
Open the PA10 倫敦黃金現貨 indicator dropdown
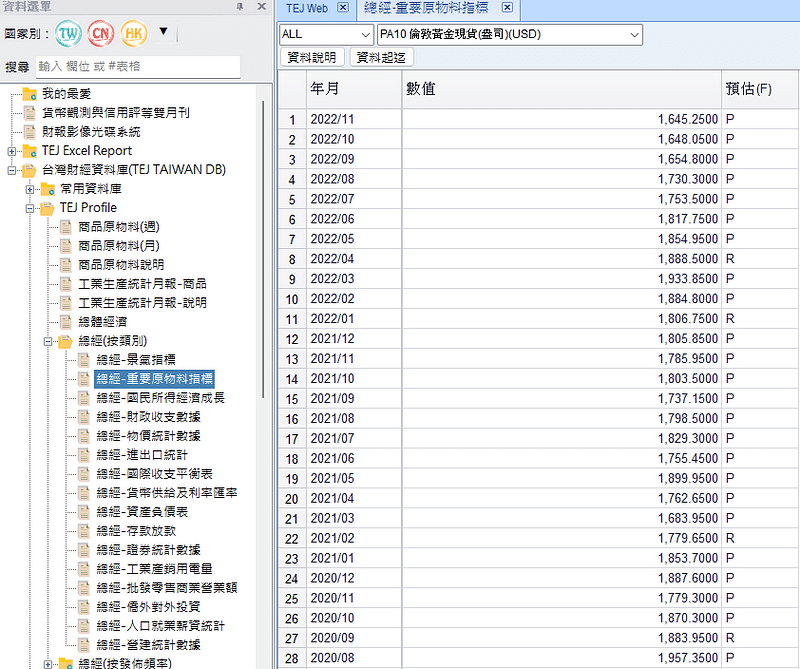pos(635,35)
